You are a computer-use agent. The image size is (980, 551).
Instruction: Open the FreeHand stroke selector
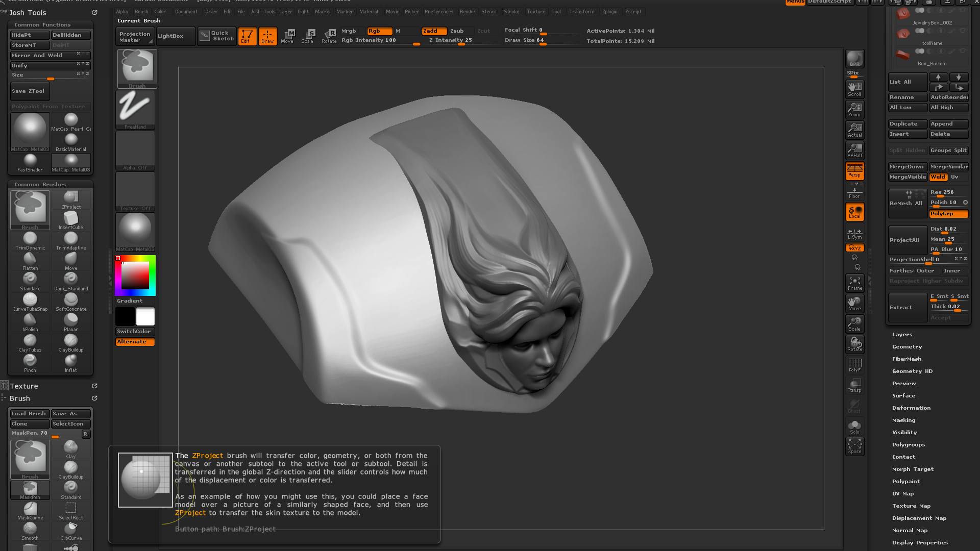[x=135, y=110]
